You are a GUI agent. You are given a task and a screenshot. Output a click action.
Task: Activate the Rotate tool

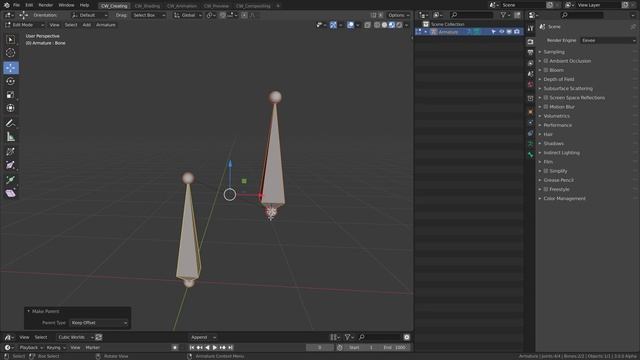(11, 81)
